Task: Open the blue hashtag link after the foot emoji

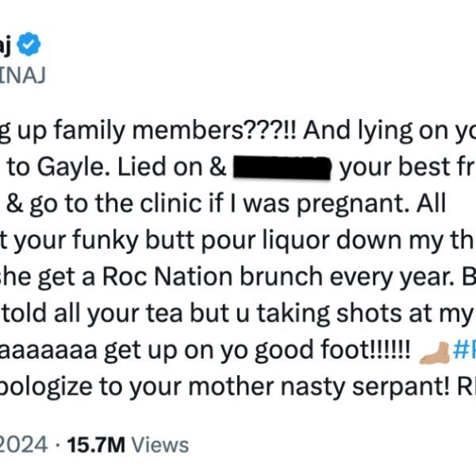Action: (x=467, y=352)
